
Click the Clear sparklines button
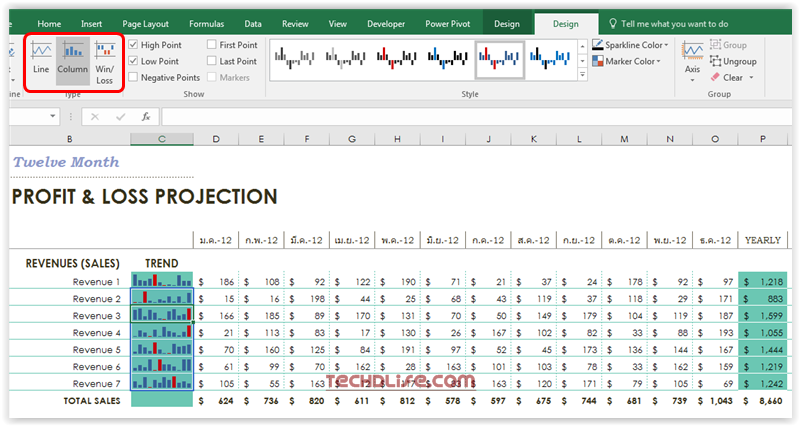point(727,78)
